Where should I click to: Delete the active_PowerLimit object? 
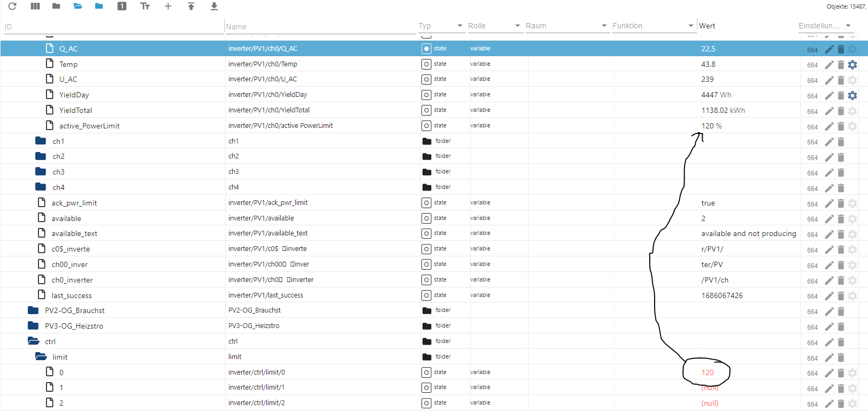(x=841, y=126)
